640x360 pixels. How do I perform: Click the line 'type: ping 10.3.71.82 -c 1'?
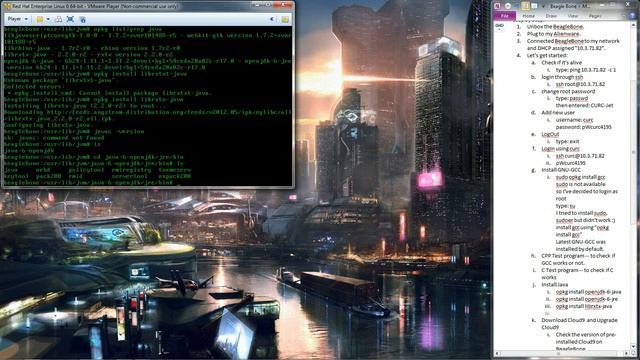coord(586,70)
